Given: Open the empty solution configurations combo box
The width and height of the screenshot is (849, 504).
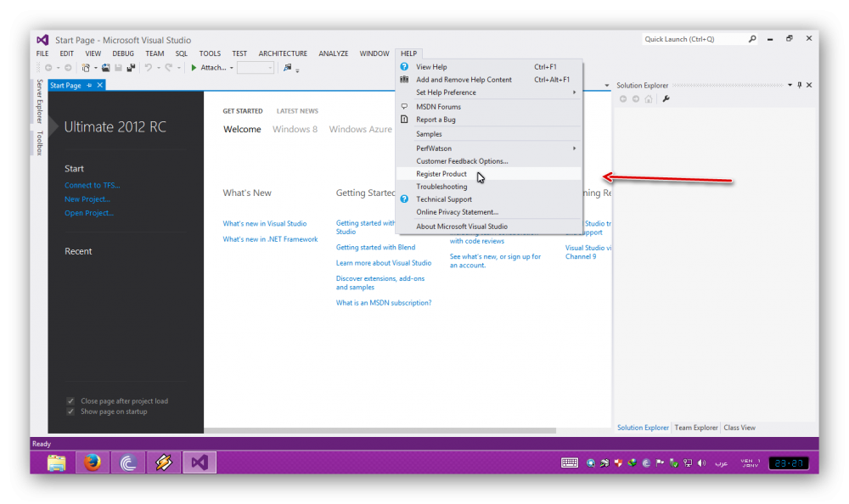Looking at the screenshot, I should (255, 68).
